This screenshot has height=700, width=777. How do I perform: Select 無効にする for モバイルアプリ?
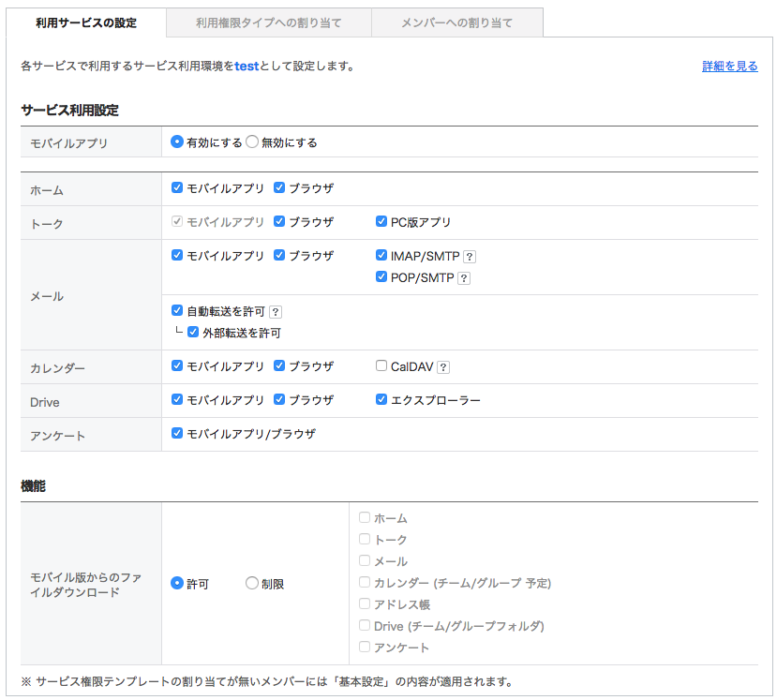click(x=252, y=142)
